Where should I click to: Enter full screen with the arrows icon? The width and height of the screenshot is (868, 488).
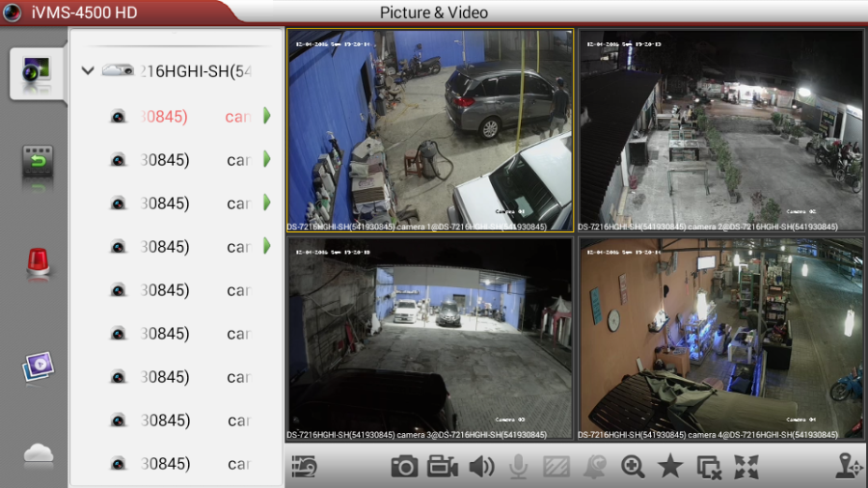(746, 467)
